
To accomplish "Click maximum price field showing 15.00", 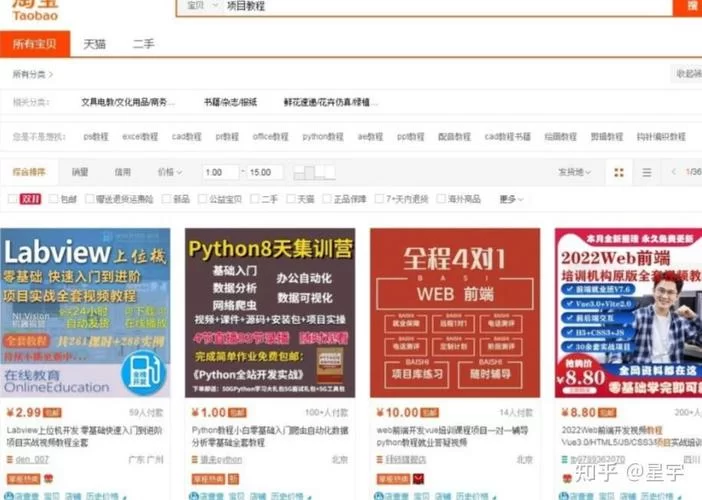I will (x=265, y=172).
